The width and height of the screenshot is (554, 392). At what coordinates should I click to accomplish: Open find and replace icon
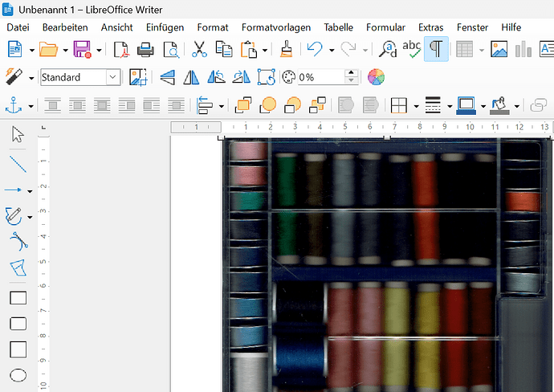pos(388,49)
